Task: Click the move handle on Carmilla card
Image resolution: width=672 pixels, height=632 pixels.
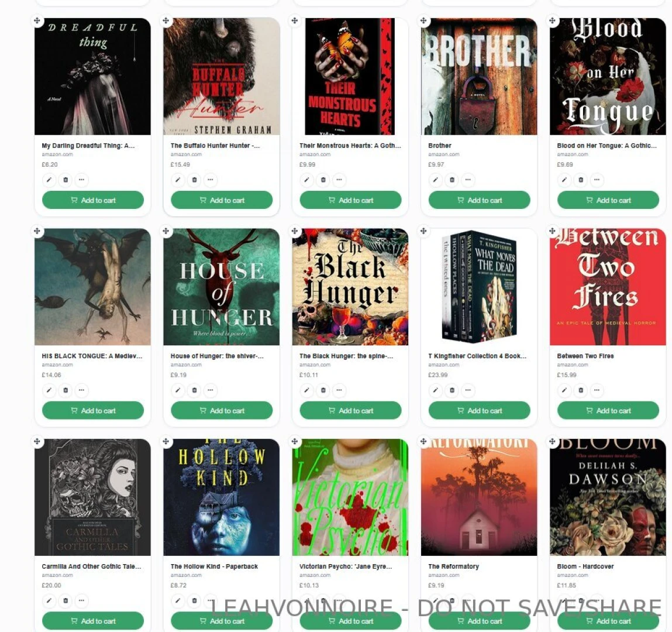Action: pos(37,441)
